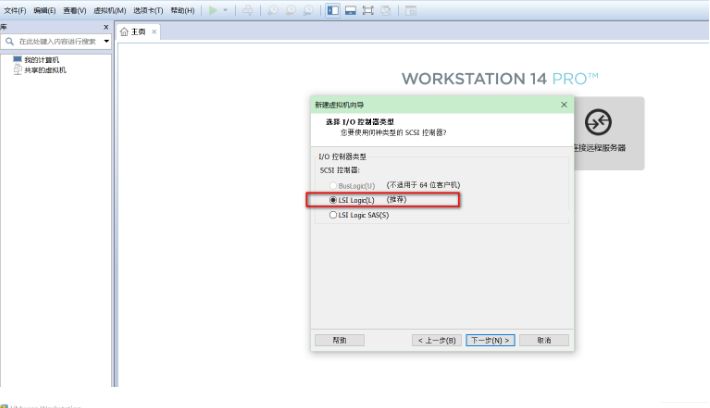
Task: Open the 选项卡(T) menu
Action: tap(148, 10)
